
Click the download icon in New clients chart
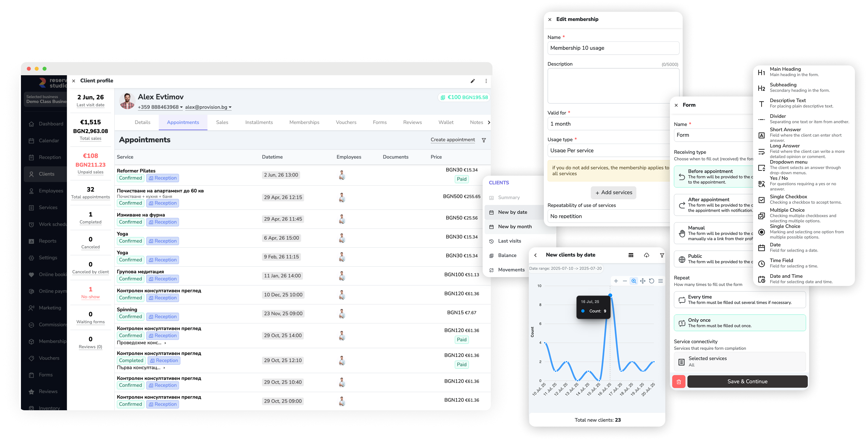pyautogui.click(x=646, y=255)
